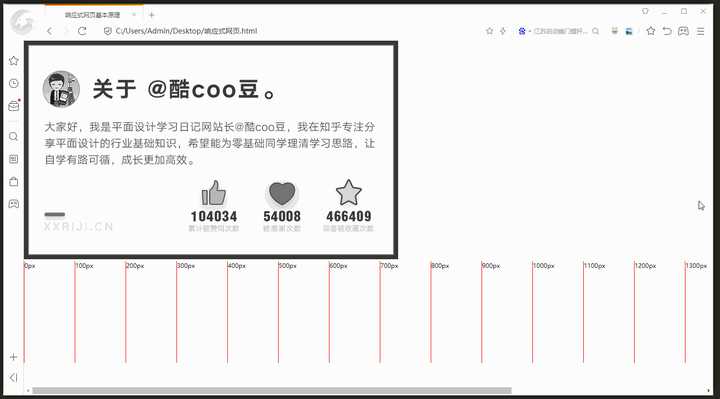This screenshot has height=399, width=720.
Task: Open the favorites star in toolbar
Action: point(651,31)
